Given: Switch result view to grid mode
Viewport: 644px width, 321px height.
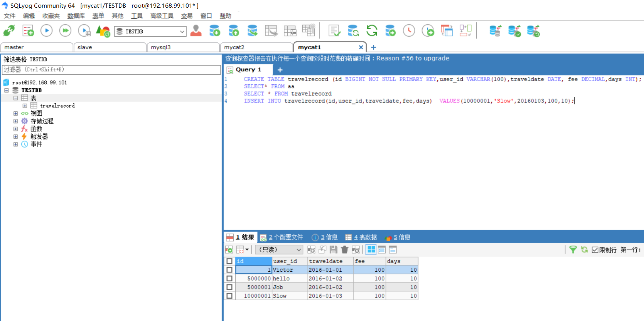Looking at the screenshot, I should (371, 250).
